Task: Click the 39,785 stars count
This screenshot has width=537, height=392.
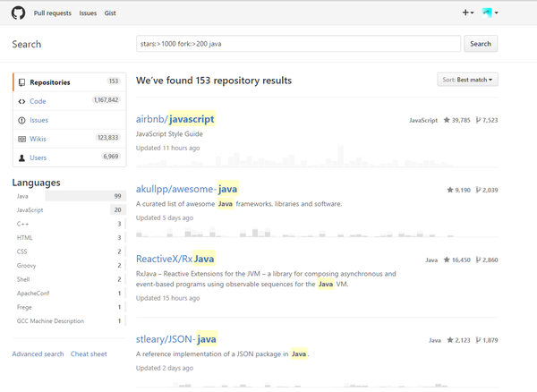Action: (x=461, y=120)
